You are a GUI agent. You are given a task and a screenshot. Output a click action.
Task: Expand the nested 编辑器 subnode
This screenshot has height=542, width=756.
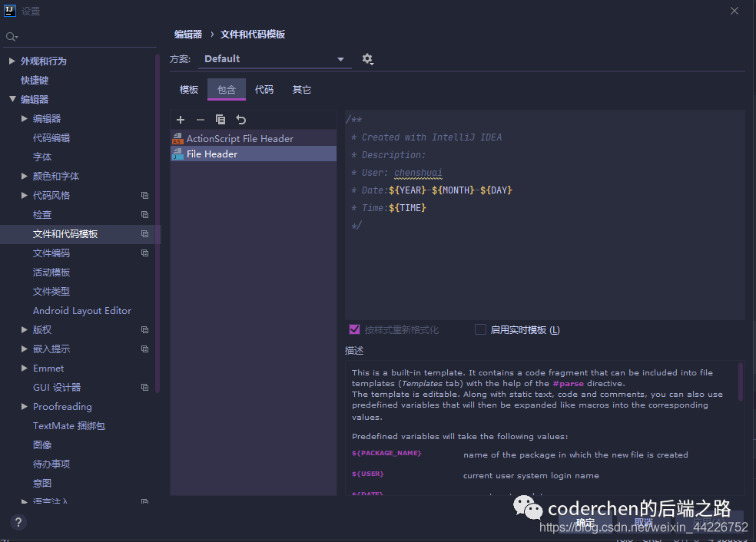pos(24,118)
